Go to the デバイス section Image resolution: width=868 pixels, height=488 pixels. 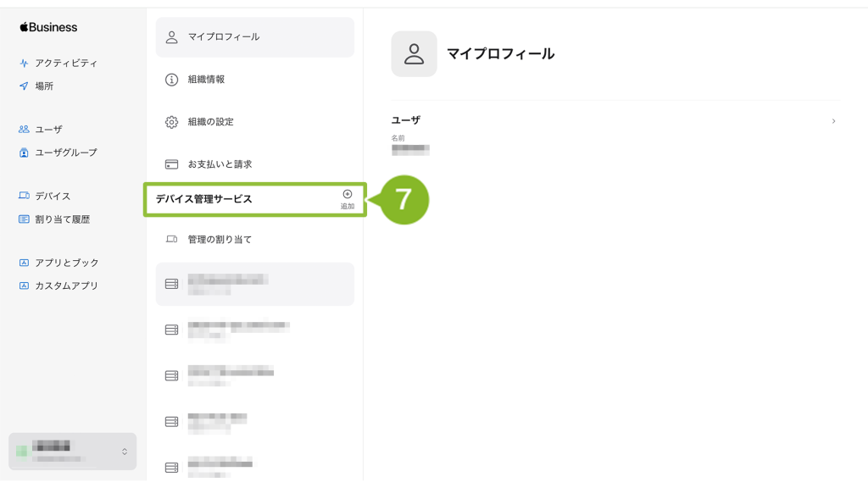point(45,196)
